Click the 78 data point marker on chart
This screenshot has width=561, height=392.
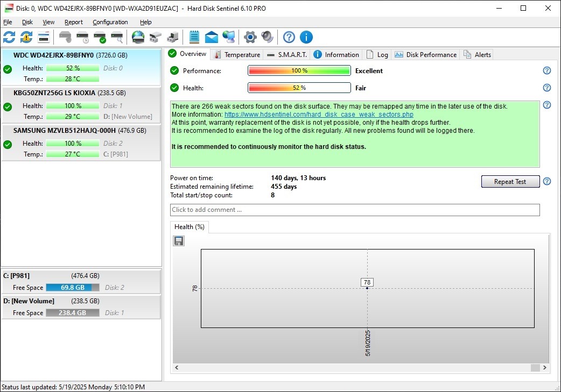pyautogui.click(x=367, y=288)
